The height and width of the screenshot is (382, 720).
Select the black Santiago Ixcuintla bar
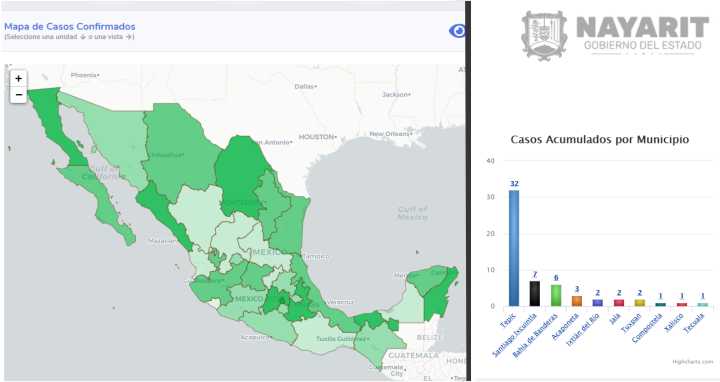[x=534, y=293]
